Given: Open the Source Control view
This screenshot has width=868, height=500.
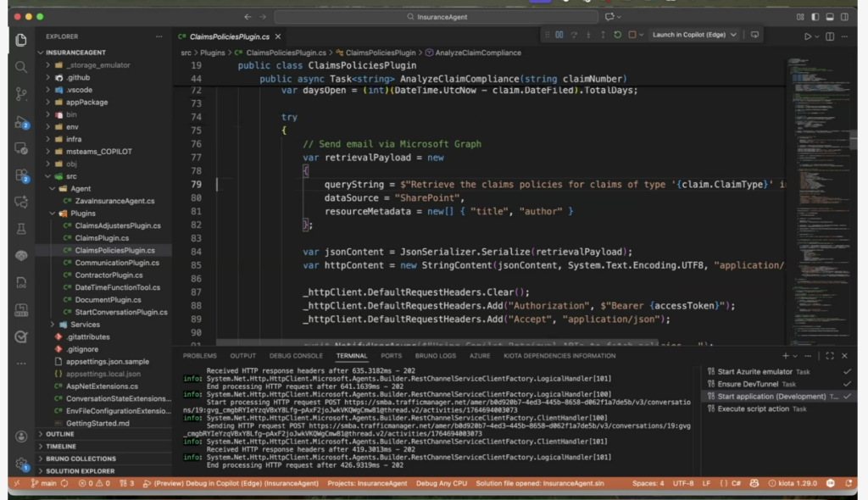Looking at the screenshot, I should 21,94.
